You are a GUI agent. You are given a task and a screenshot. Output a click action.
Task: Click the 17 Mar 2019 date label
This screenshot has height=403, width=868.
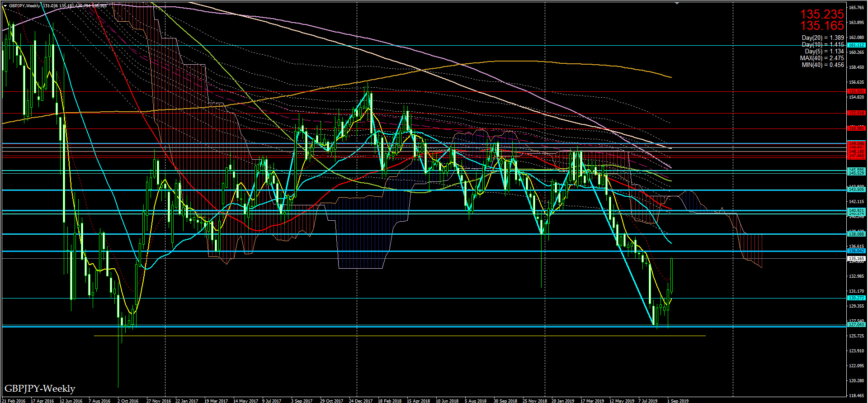(x=592, y=401)
